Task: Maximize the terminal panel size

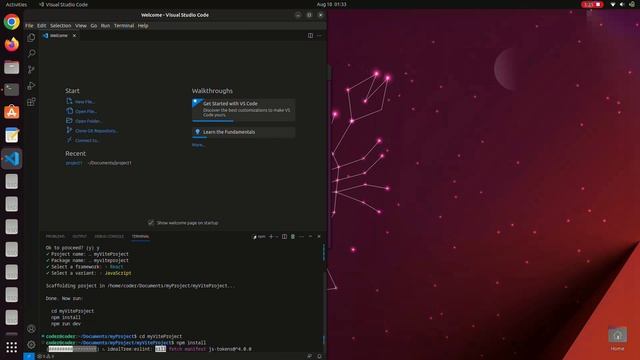Action: (x=310, y=236)
